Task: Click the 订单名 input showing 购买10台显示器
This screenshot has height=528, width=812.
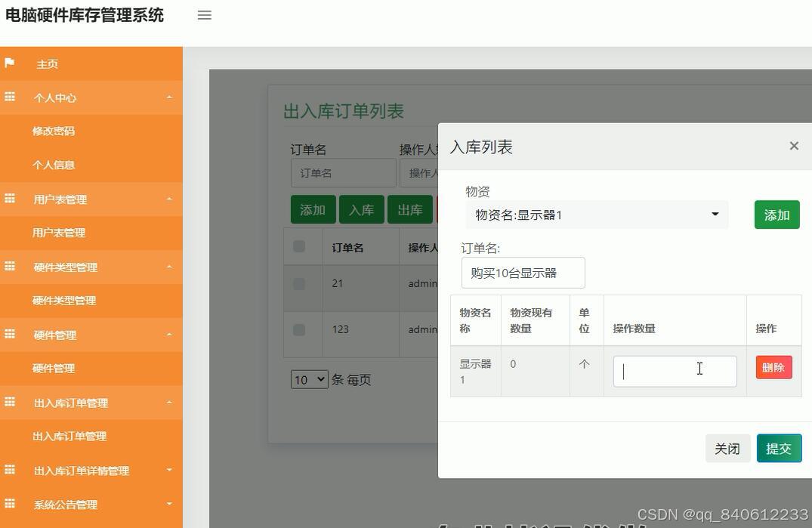Action: [523, 273]
